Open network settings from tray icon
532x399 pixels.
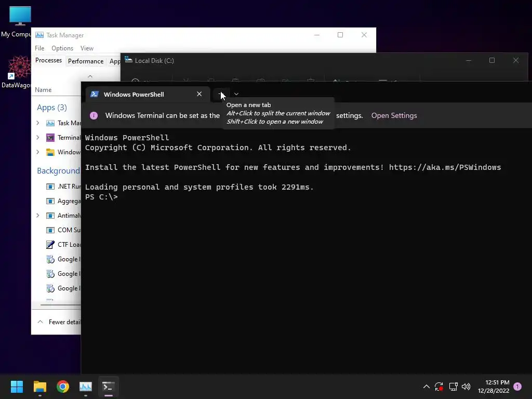tap(453, 387)
